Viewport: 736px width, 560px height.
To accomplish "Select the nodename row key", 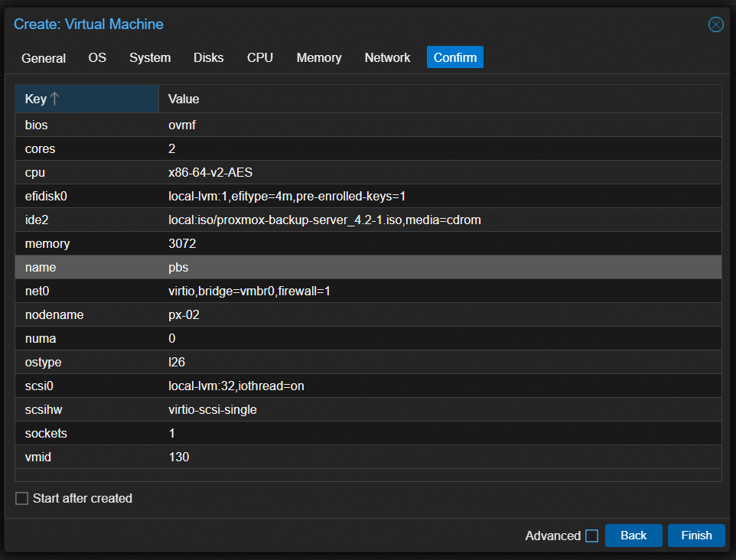I will (54, 314).
